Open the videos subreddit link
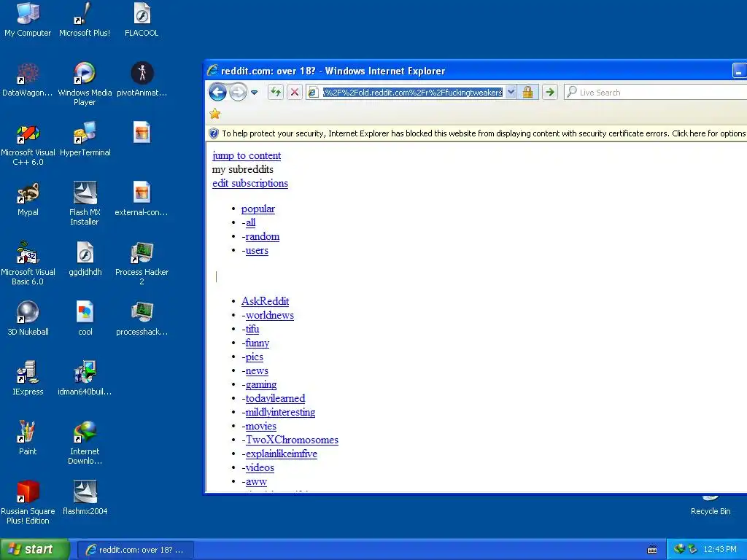 260,467
